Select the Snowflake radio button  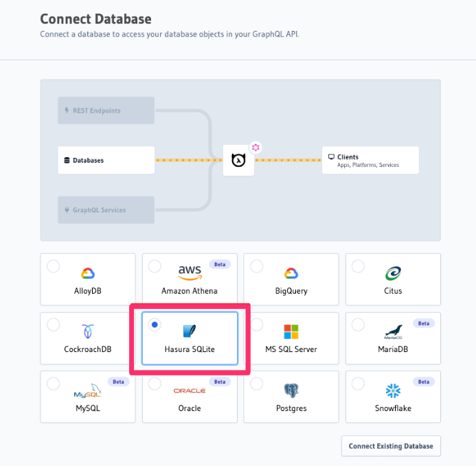(x=358, y=384)
